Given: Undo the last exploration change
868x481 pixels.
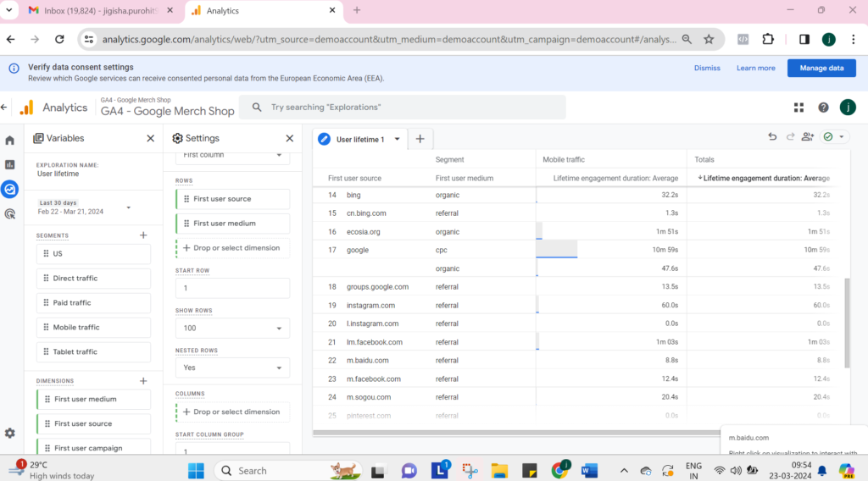Looking at the screenshot, I should point(772,136).
